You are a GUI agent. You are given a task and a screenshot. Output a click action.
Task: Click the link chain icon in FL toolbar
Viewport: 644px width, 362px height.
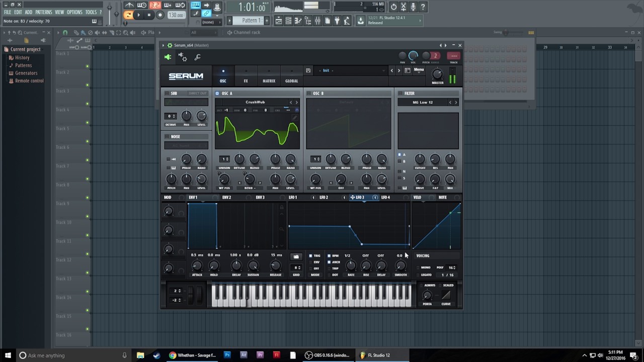[206, 14]
